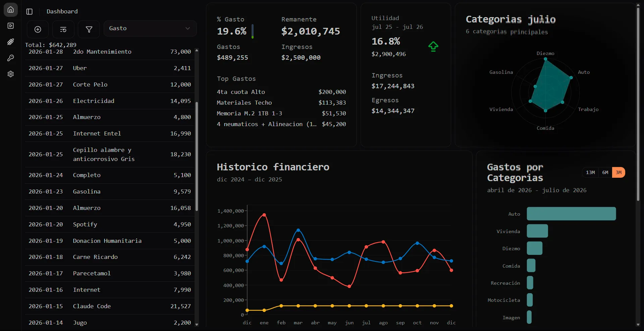
Task: Click the add circle-plus button
Action: 38,30
